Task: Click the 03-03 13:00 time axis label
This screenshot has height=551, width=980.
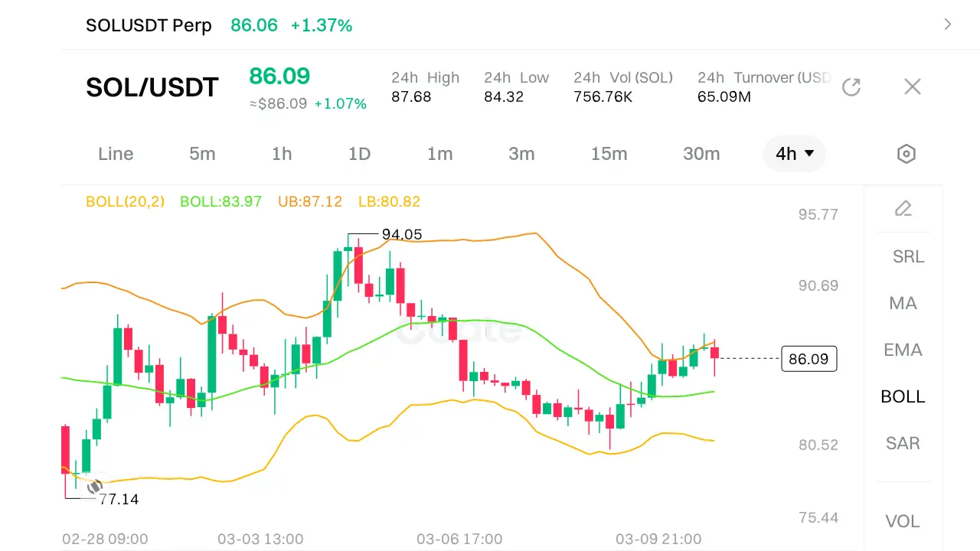Action: pyautogui.click(x=260, y=540)
